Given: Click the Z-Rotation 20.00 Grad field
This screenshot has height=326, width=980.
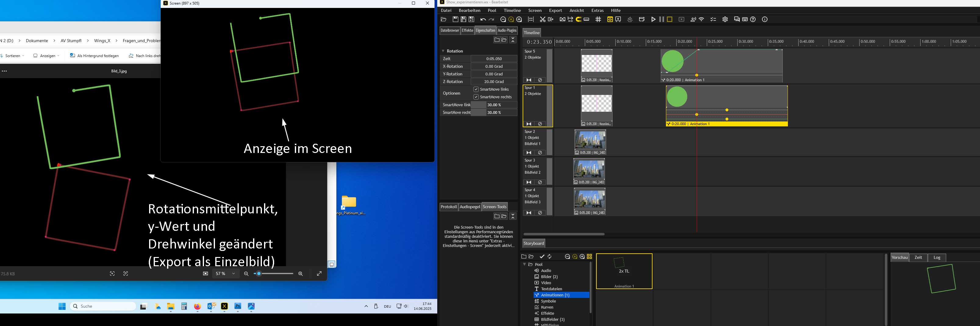Looking at the screenshot, I should click(x=494, y=81).
